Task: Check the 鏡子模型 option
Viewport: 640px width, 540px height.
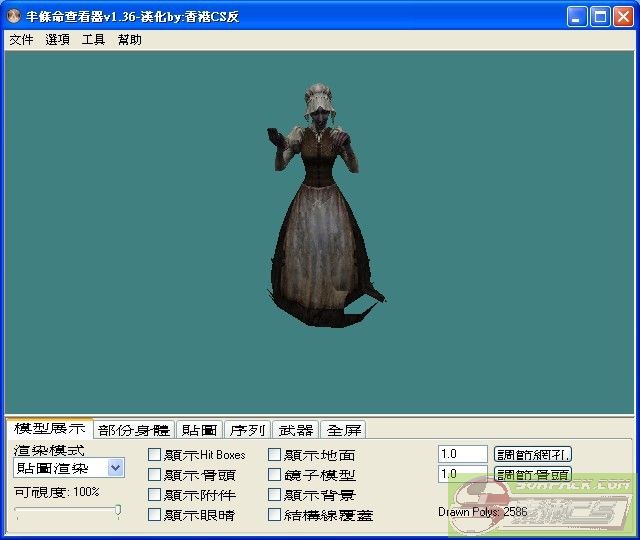Action: (x=274, y=475)
